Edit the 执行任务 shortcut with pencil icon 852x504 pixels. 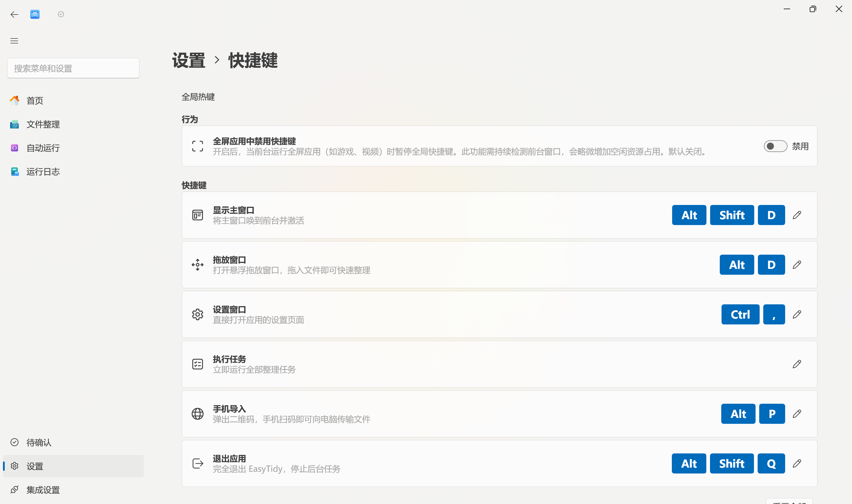pos(797,364)
